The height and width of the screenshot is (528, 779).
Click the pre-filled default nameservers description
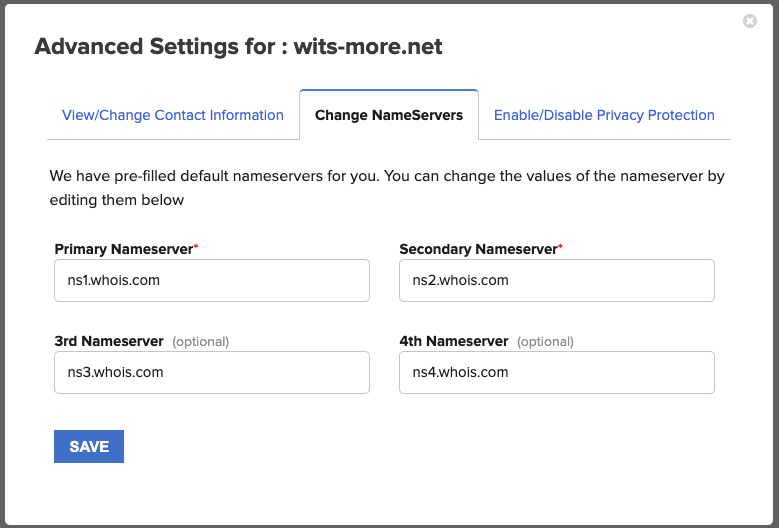[387, 187]
